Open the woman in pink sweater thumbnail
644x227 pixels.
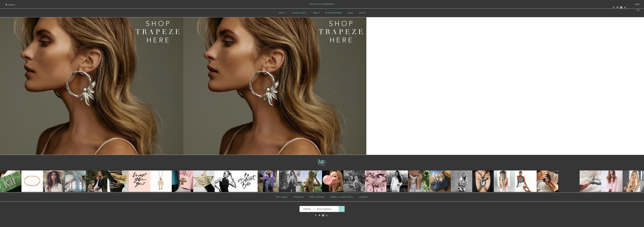click(612, 181)
